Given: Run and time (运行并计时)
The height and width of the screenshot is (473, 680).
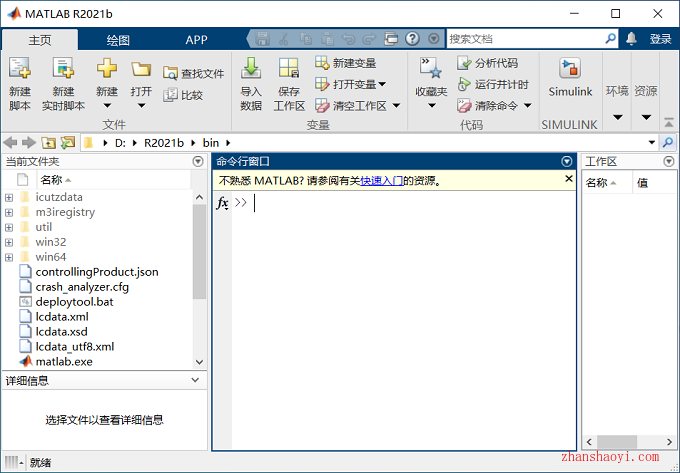Looking at the screenshot, I should (493, 84).
